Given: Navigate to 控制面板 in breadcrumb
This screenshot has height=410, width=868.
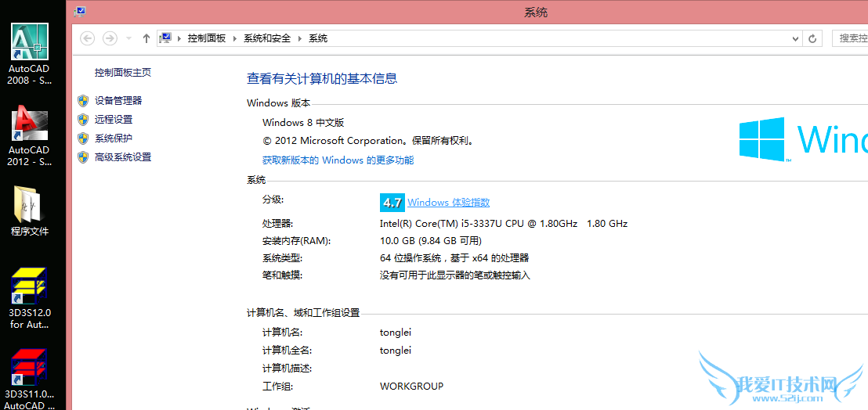Looking at the screenshot, I should (207, 38).
